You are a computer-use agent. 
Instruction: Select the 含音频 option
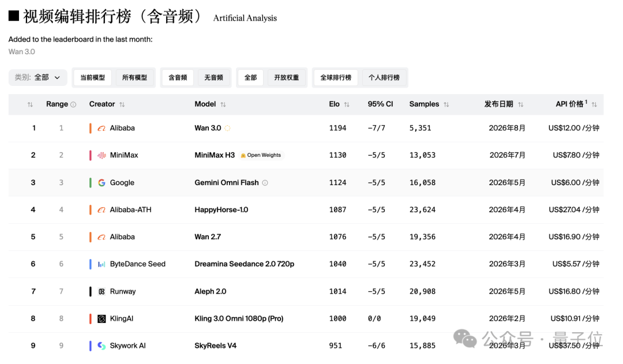click(178, 77)
